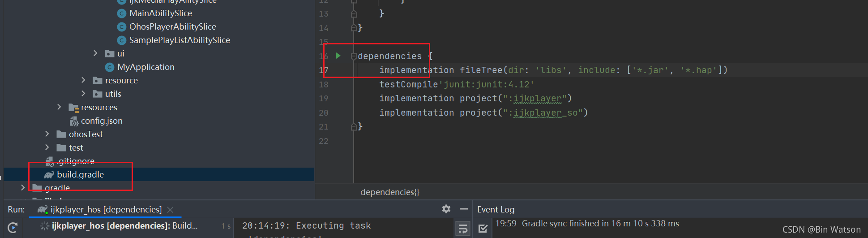Select the ijkplayer_hos [dependencies] run tab
Viewport: 868px width, 238px height.
pos(106,209)
